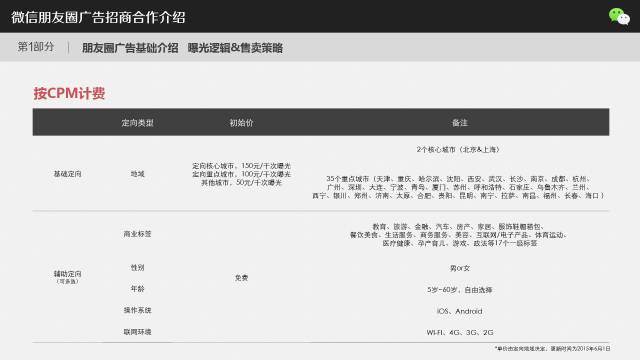Screen dimensions: 640x360
Task: Select the 35个重点城市 list text
Action: pyautogui.click(x=458, y=187)
